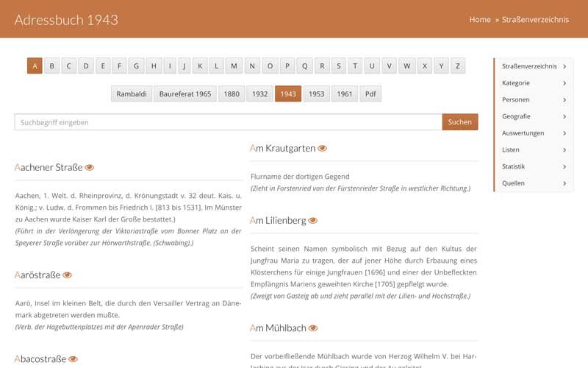Expand the Straßenverzeichnis sidebar menu
This screenshot has height=368, width=588.
[534, 66]
